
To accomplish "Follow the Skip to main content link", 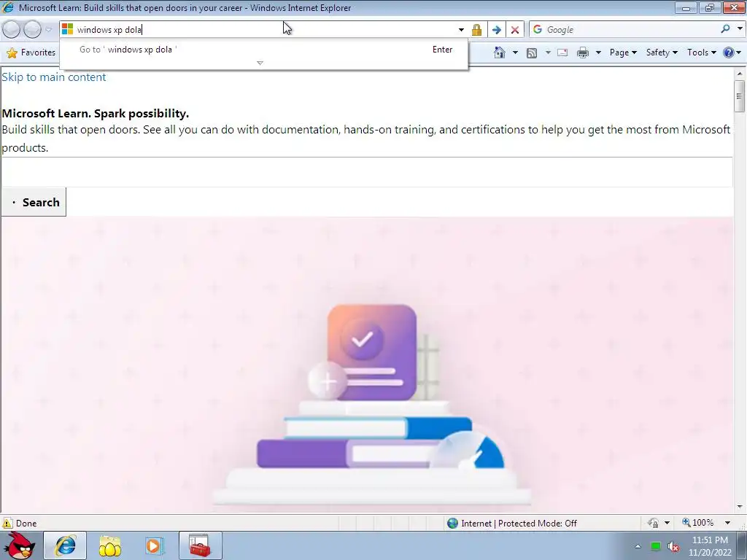I will click(54, 77).
